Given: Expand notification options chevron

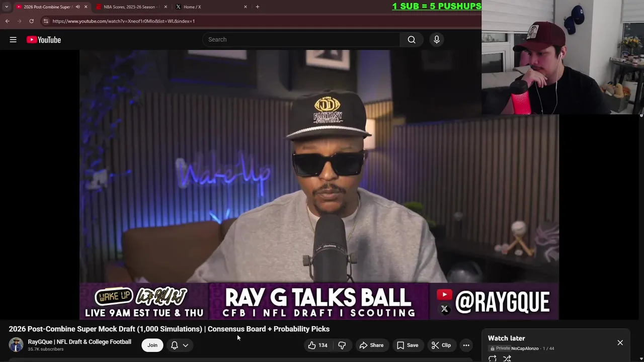Looking at the screenshot, I should click(x=186, y=345).
